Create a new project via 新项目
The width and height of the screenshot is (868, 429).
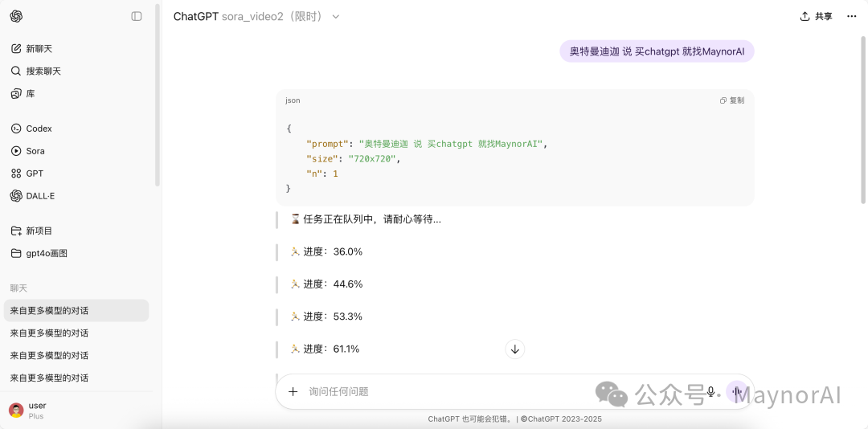(76, 231)
